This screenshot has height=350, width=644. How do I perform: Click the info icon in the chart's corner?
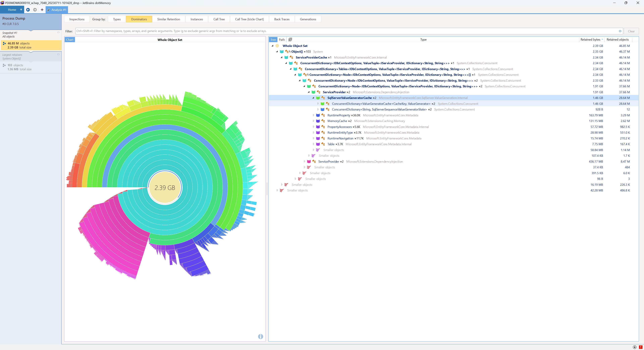coord(260,337)
